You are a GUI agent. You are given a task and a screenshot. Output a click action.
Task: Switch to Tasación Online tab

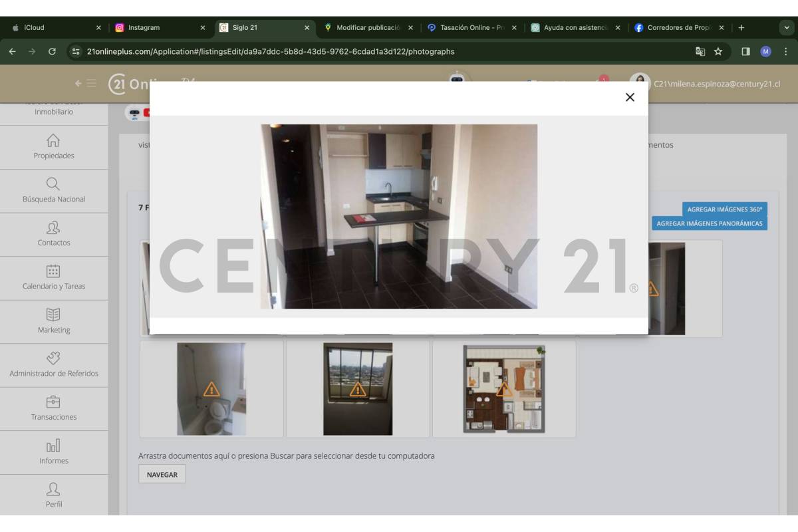[x=471, y=28]
